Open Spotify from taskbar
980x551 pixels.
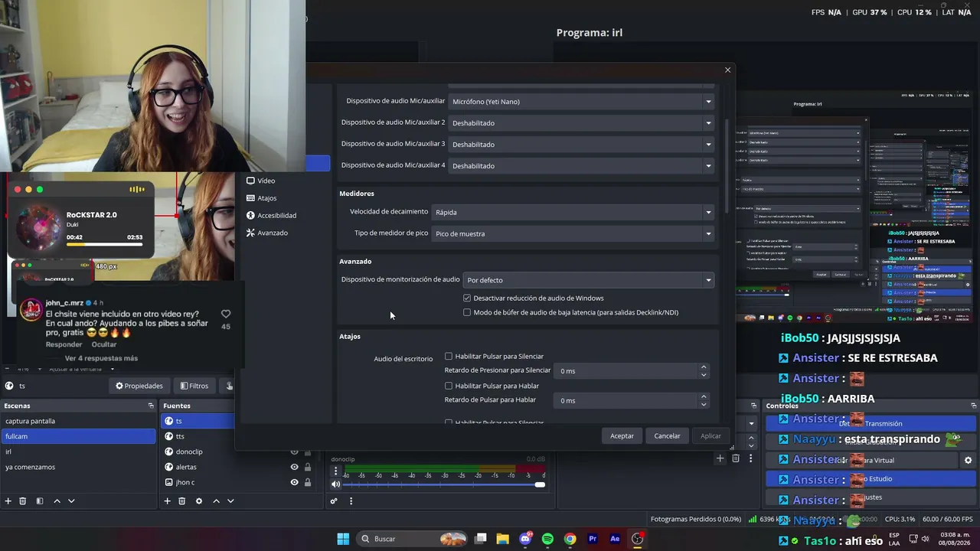coord(547,539)
